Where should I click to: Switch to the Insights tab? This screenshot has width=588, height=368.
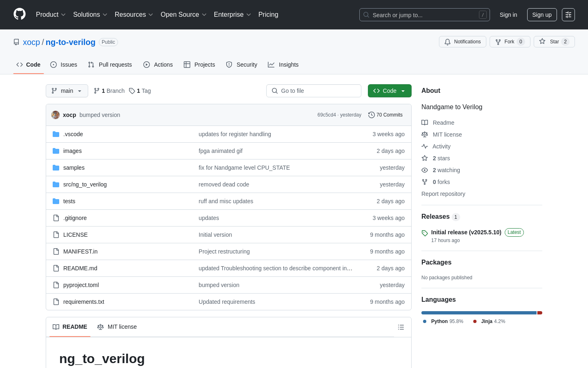pos(283,65)
